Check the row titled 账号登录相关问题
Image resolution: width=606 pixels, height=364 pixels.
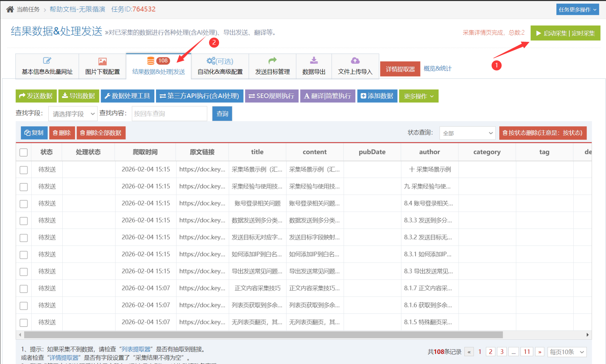point(23,204)
